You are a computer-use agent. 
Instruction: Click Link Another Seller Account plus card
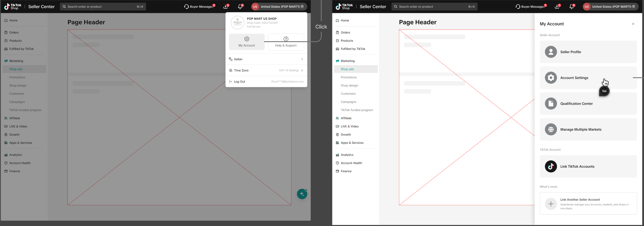[588, 204]
